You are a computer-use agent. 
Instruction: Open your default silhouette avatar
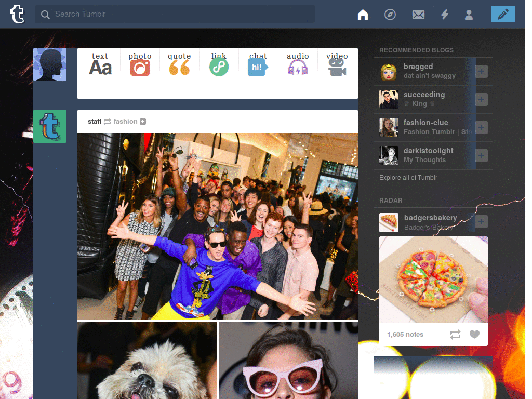tap(50, 64)
